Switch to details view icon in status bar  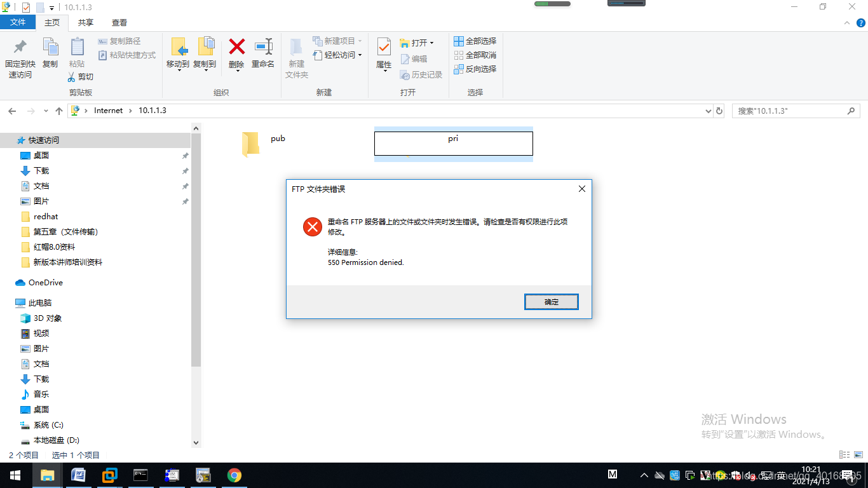point(844,455)
